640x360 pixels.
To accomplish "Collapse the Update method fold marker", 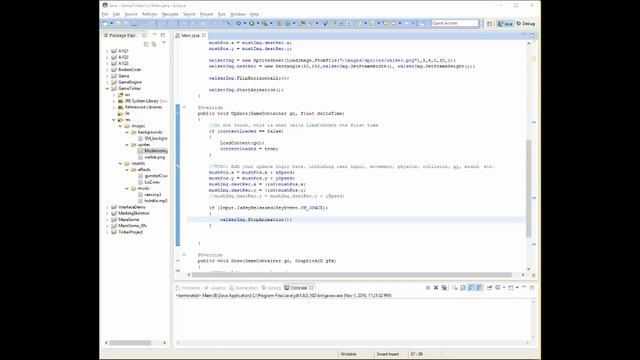I will click(x=184, y=107).
